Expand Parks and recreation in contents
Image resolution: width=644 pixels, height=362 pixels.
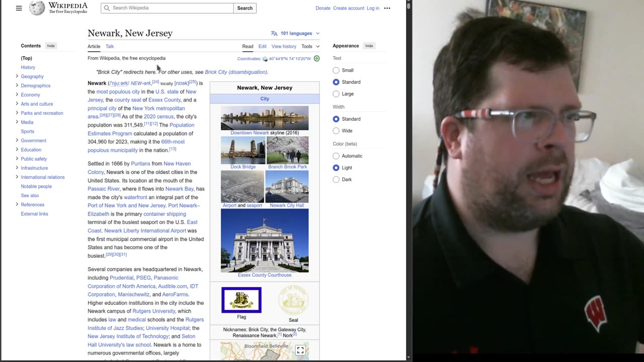point(17,113)
